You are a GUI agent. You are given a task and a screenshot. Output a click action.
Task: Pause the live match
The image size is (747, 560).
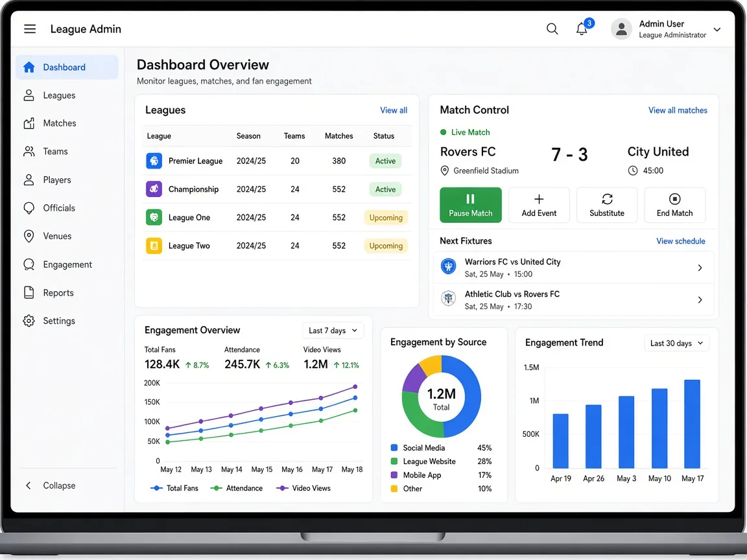[470, 205]
